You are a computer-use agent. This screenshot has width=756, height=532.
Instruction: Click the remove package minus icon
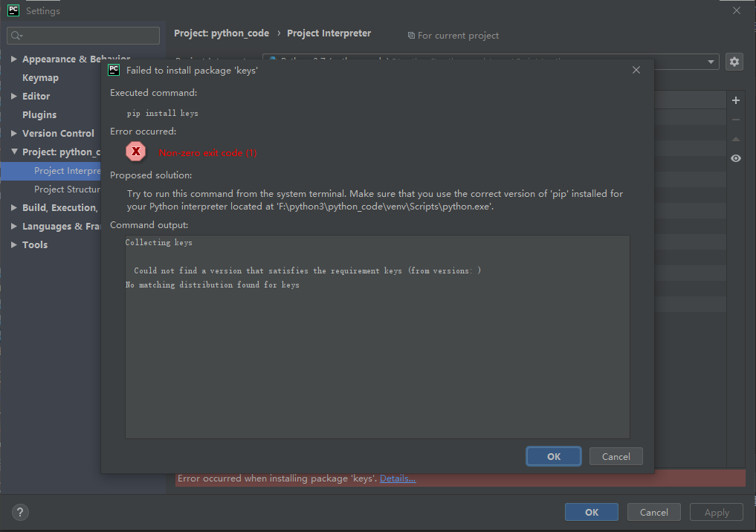pyautogui.click(x=736, y=120)
